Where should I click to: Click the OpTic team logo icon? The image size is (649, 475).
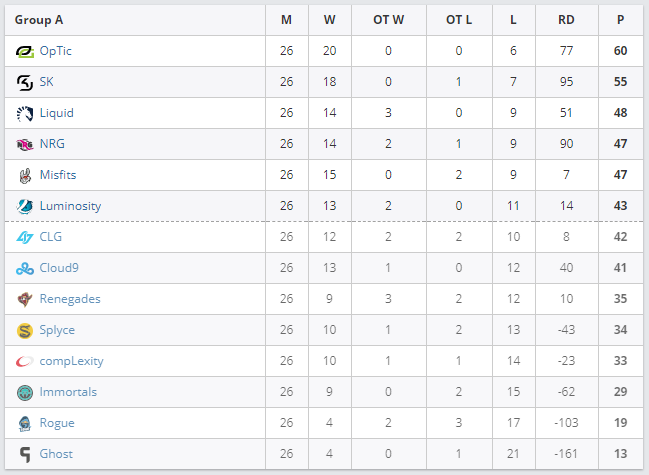click(x=25, y=51)
